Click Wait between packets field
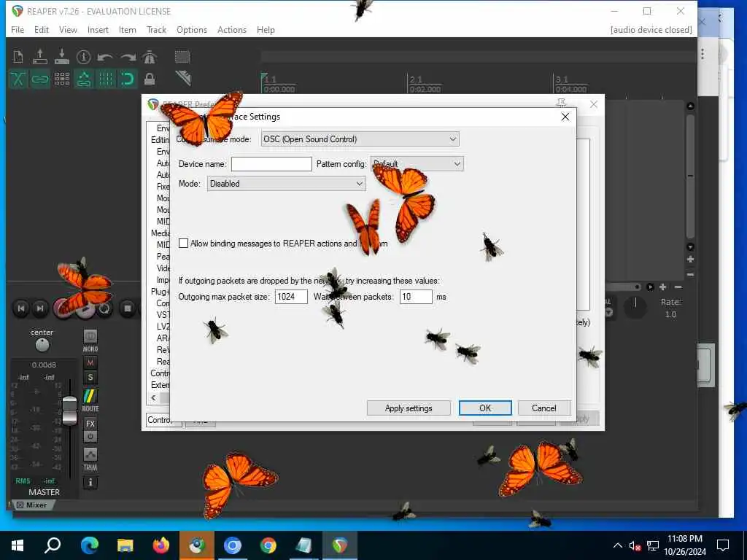747x560 pixels. [x=416, y=297]
